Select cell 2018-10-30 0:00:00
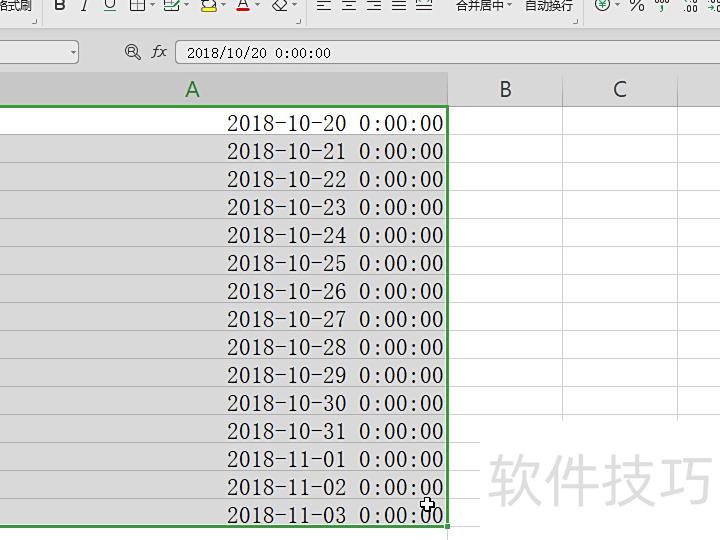720x540 pixels. point(224,401)
